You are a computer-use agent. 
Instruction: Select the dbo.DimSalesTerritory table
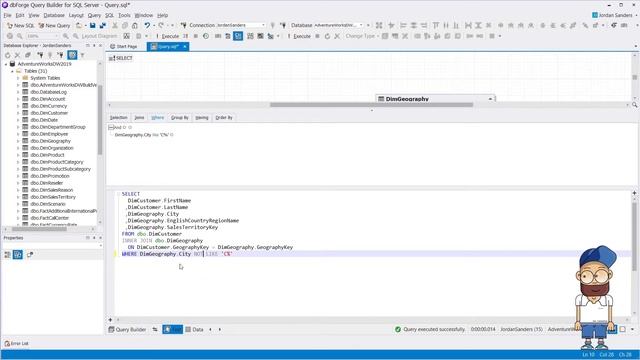pyautogui.click(x=53, y=197)
